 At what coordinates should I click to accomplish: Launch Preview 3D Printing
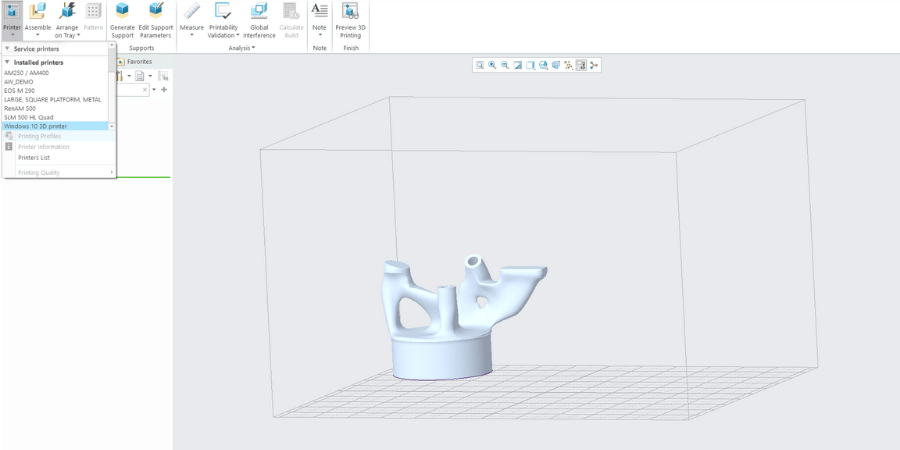pyautogui.click(x=350, y=12)
